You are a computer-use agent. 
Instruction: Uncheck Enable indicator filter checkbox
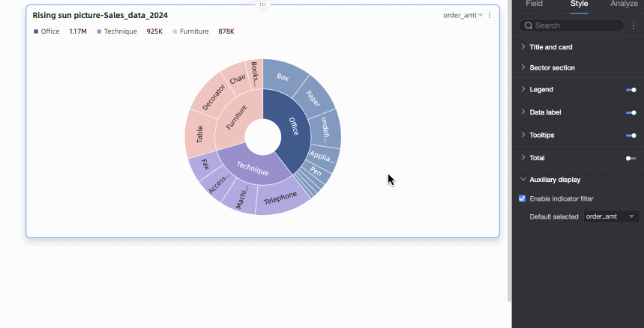(522, 198)
